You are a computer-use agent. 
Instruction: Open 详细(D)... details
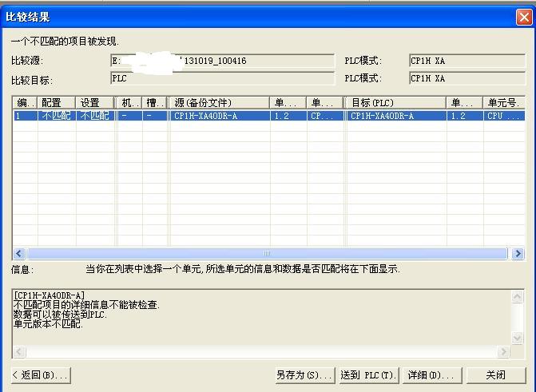430,374
